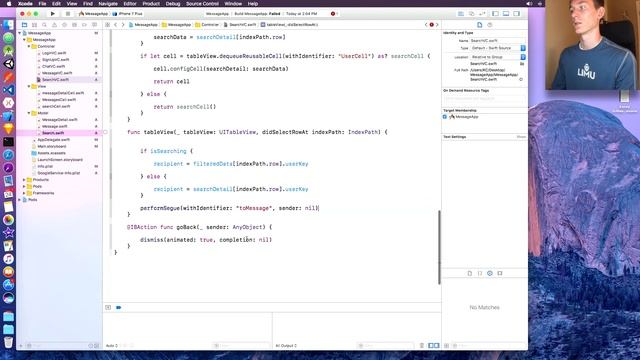Open the Project navigator tab icon
This screenshot has width=640, height=360.
[x=24, y=25]
